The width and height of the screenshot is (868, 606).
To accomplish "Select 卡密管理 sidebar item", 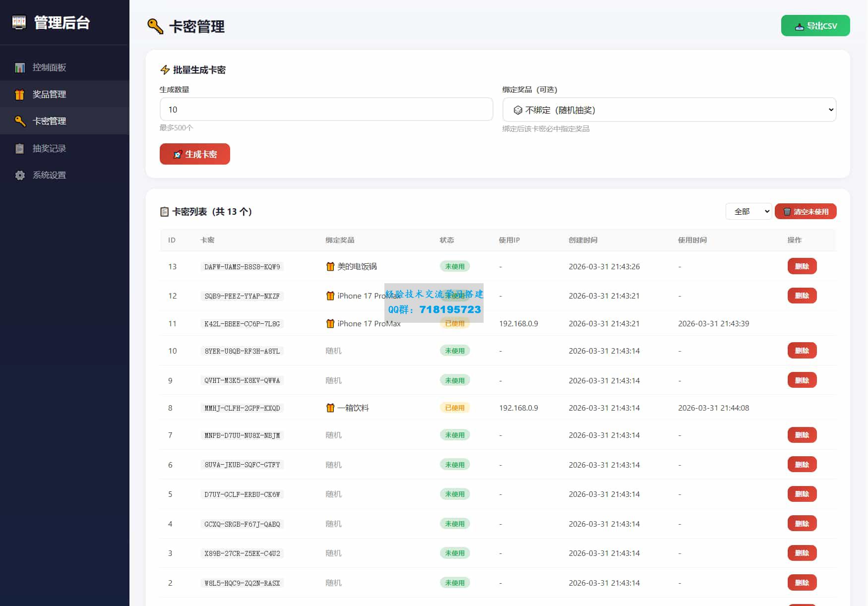I will tap(64, 121).
